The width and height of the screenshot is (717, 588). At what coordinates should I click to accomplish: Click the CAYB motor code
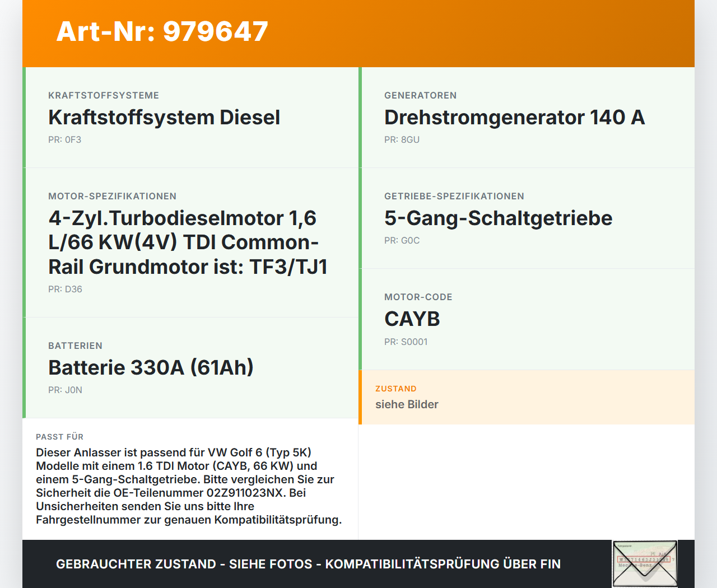412,319
